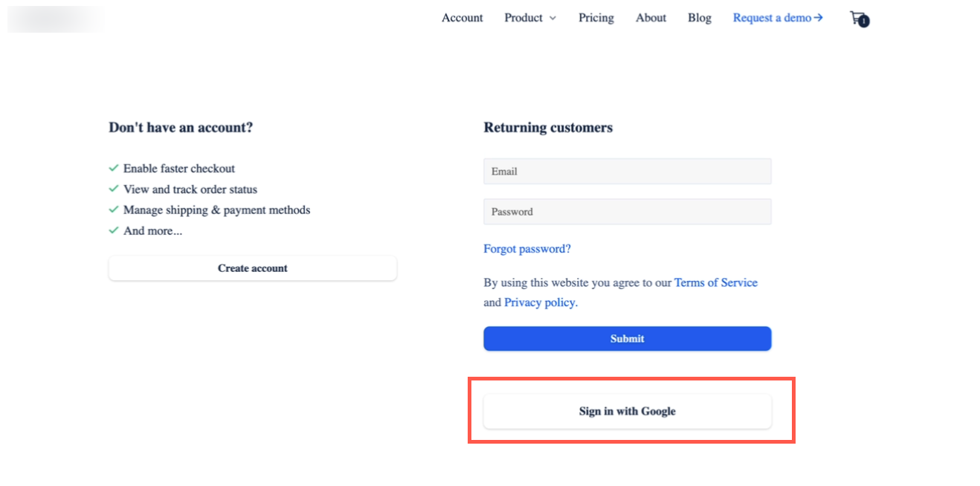
Task: Click the checkmark beside Manage shipping & payment methods
Action: 113,210
